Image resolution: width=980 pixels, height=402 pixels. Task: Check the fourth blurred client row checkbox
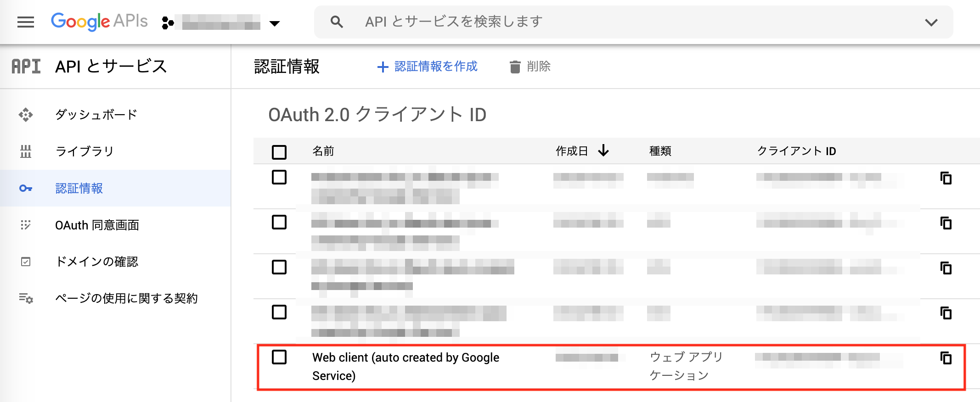[279, 312]
